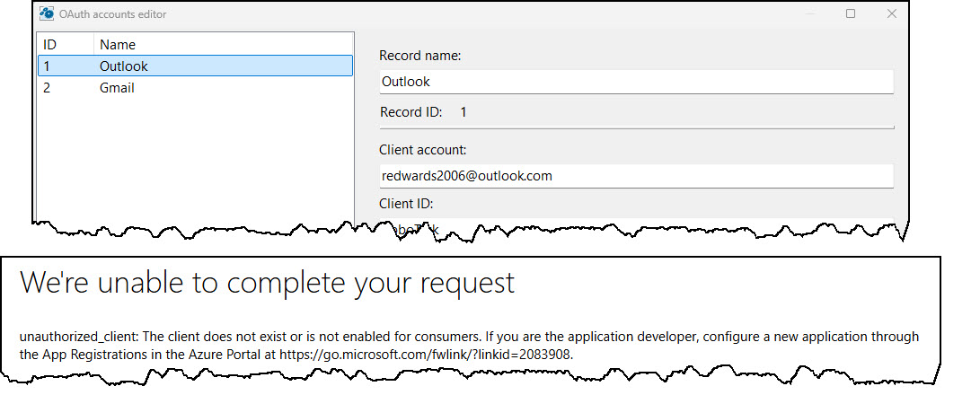Click the ID cell 2 for Gmail

coord(47,88)
